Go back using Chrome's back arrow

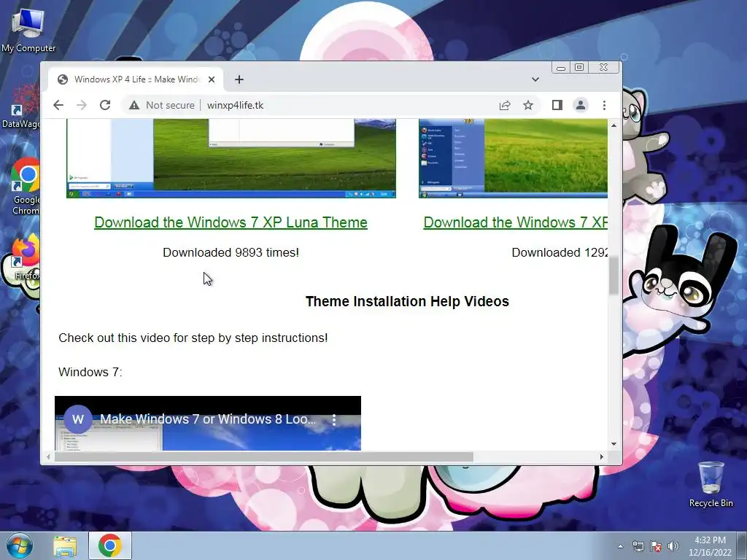[x=58, y=105]
